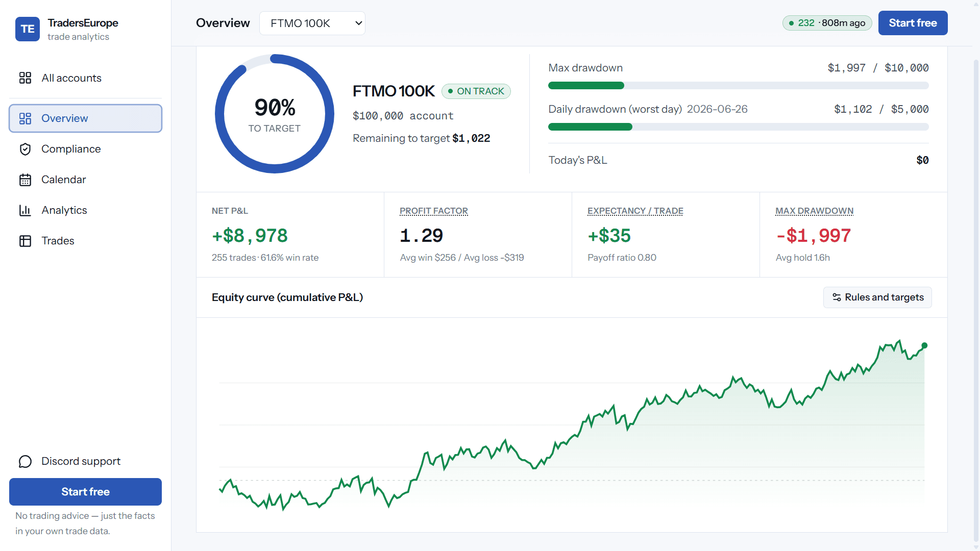Navigate to Analytics

pyautogui.click(x=85, y=210)
